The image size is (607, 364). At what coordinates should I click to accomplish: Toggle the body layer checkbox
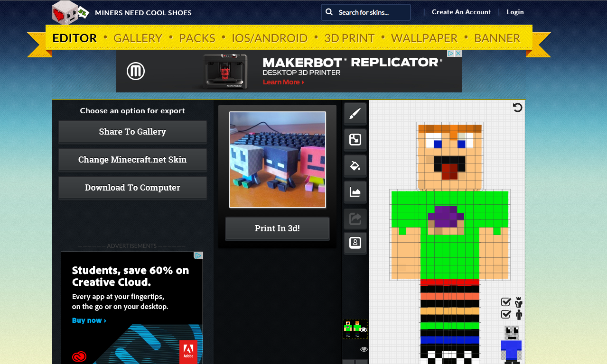[x=506, y=314]
